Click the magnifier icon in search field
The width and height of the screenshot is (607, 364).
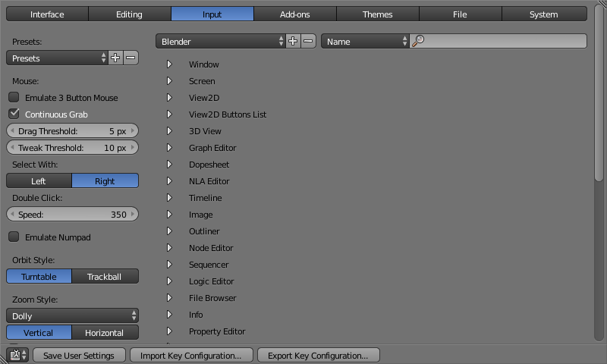[x=417, y=42]
